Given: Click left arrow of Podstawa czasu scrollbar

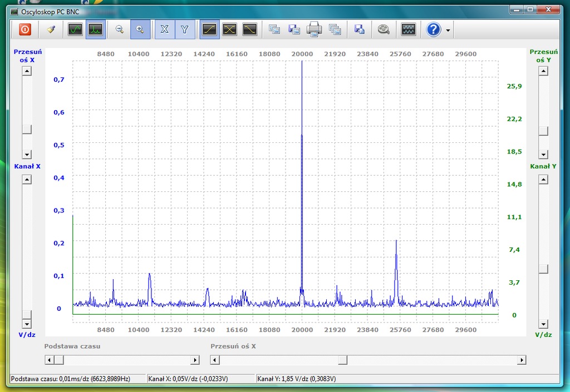Looking at the screenshot, I should [x=50, y=360].
